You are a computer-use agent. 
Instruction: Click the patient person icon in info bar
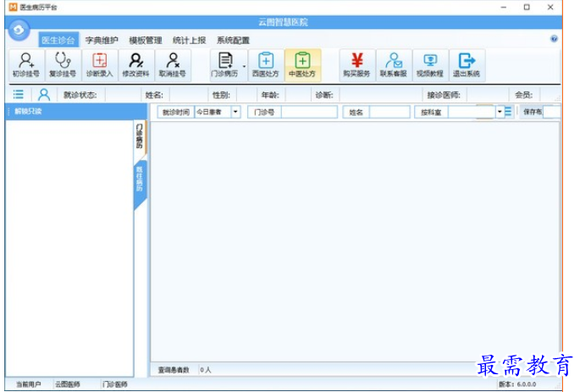(x=44, y=95)
